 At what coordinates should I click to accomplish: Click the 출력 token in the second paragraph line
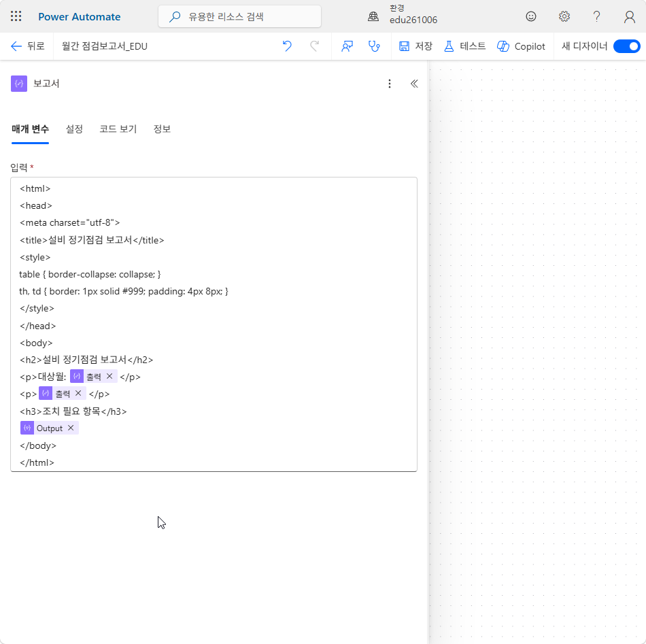[62, 394]
